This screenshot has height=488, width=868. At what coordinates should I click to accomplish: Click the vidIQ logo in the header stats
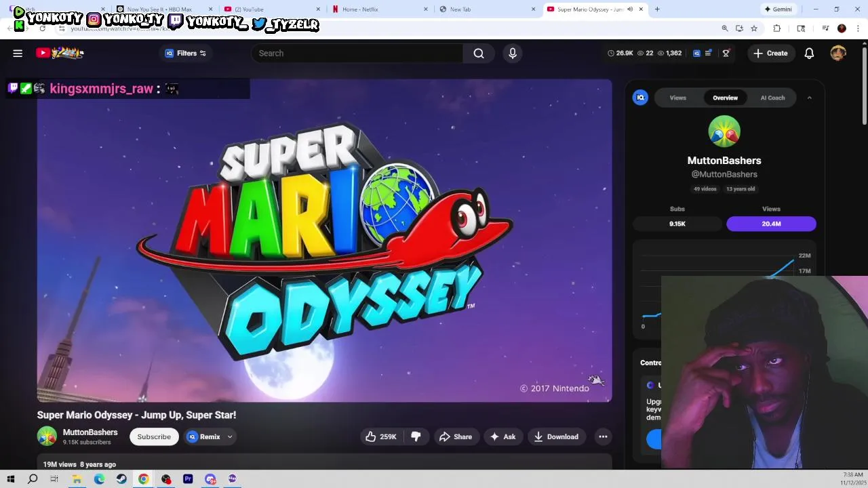(696, 53)
